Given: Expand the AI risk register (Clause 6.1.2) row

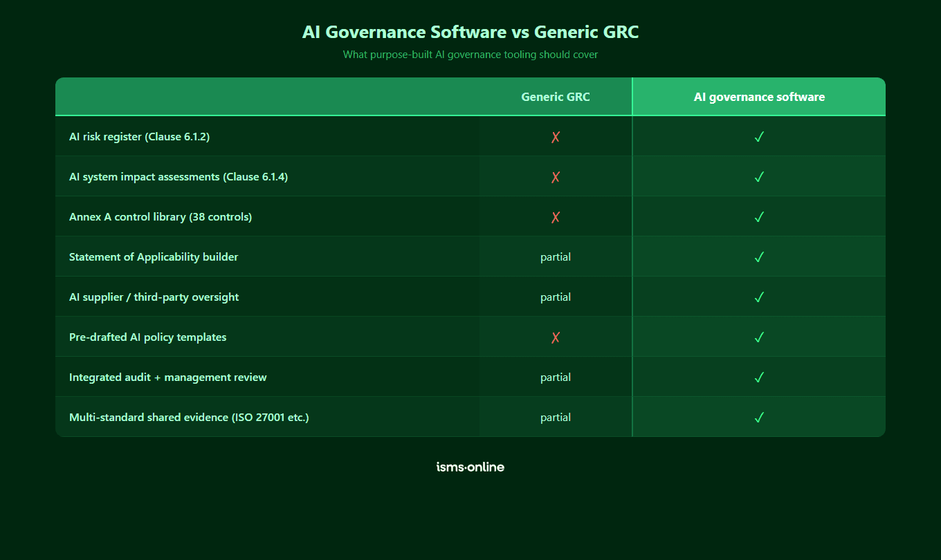Looking at the screenshot, I should coord(139,137).
